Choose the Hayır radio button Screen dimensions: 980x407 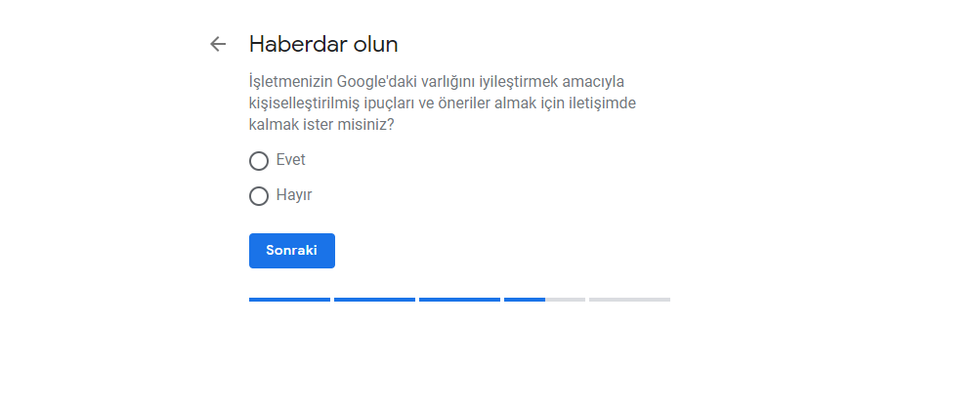[x=259, y=196]
